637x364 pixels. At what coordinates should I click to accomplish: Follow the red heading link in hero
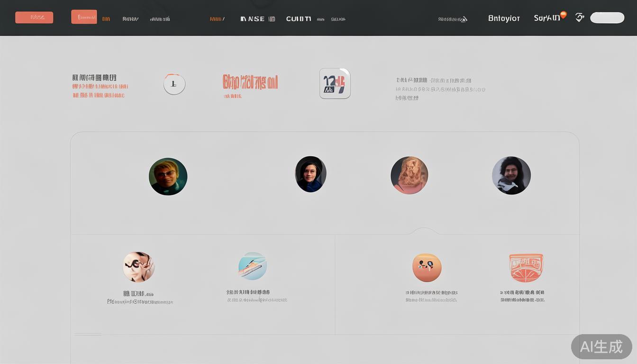point(250,82)
